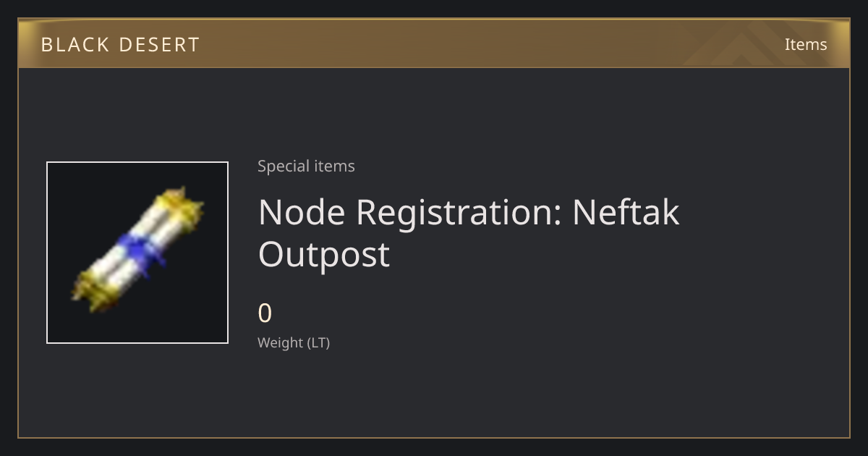Click the BLACK DESERT site title
This screenshot has width=868, height=456.
click(x=120, y=44)
